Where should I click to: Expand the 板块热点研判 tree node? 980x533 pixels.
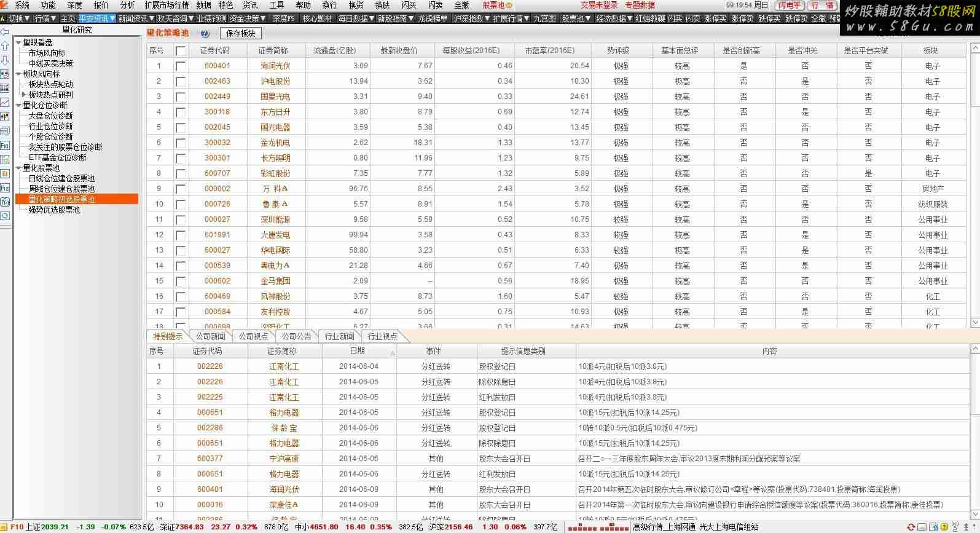(24, 95)
